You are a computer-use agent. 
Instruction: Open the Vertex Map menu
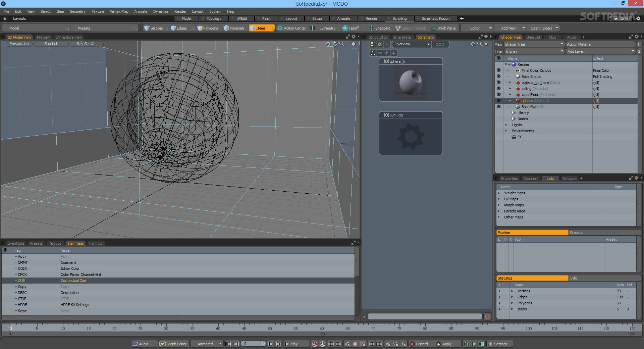click(x=119, y=11)
